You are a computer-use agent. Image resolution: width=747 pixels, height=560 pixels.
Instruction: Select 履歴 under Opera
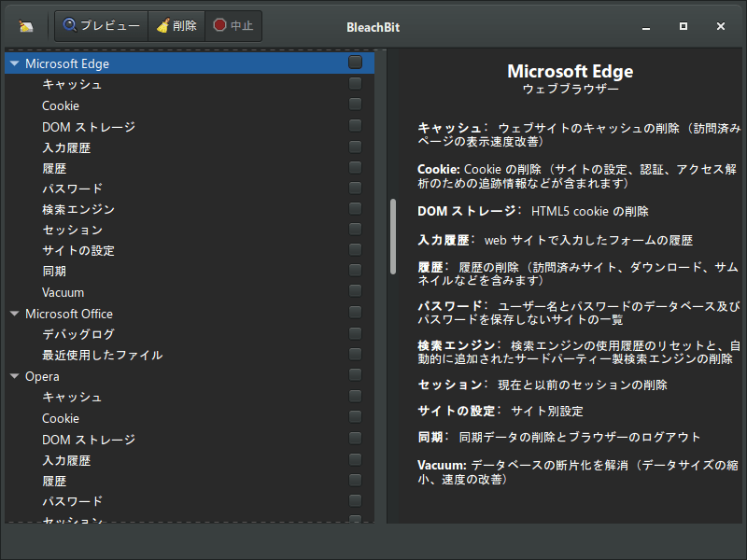pos(190,481)
